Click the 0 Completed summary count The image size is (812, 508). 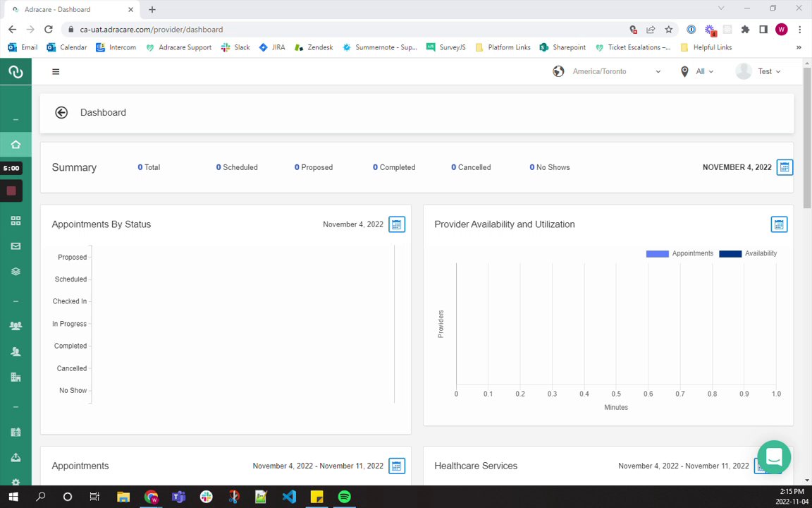tap(394, 167)
